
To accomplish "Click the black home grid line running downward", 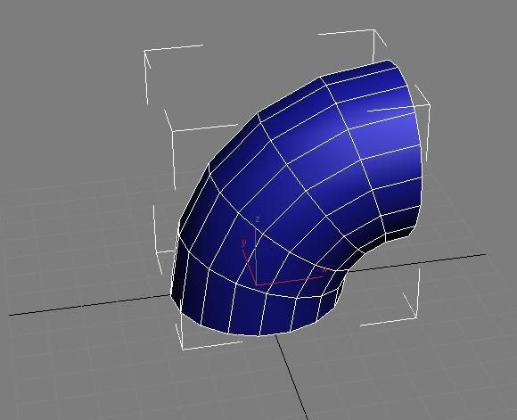I will 291,377.
